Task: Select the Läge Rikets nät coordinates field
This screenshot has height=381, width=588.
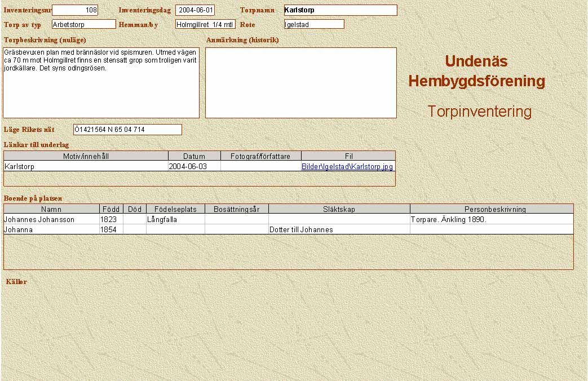Action: pyautogui.click(x=127, y=130)
